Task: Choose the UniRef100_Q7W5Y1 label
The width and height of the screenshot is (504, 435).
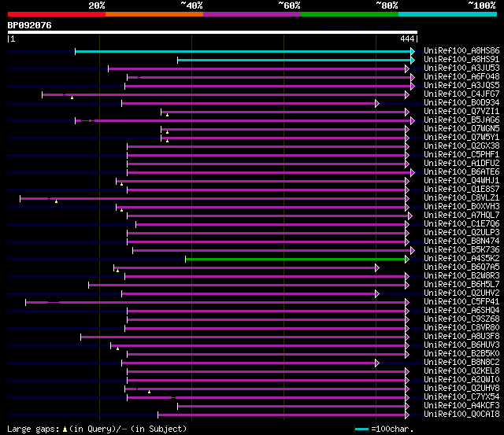Action: 461,138
